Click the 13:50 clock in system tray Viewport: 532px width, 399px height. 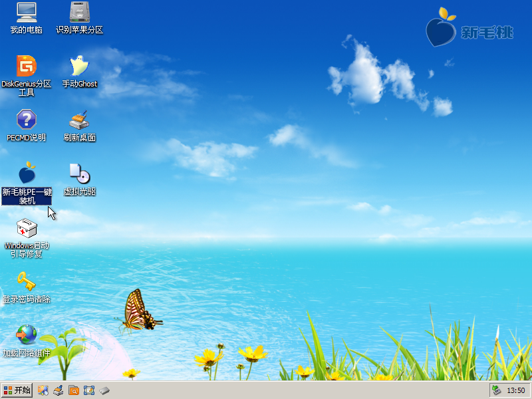[516, 391]
